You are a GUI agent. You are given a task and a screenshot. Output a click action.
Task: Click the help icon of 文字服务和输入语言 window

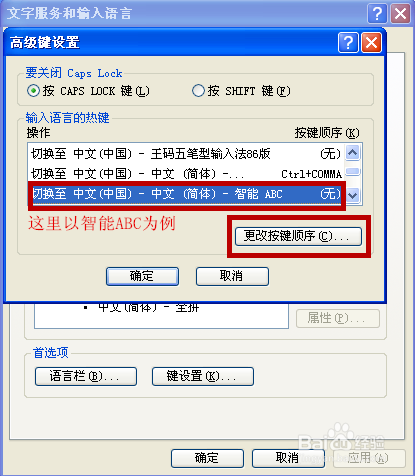tap(377, 14)
